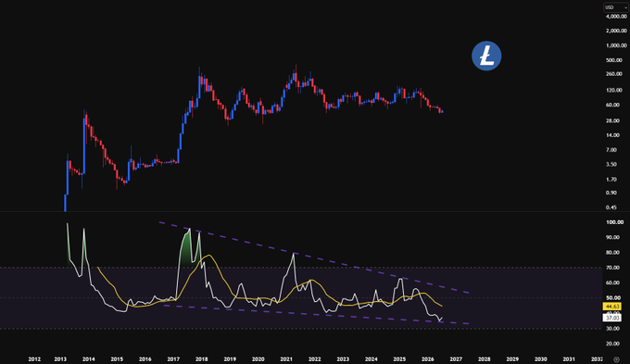Screen dimensions: 630x364
Task: Click the 14.00 price axis label
Action: coord(613,135)
